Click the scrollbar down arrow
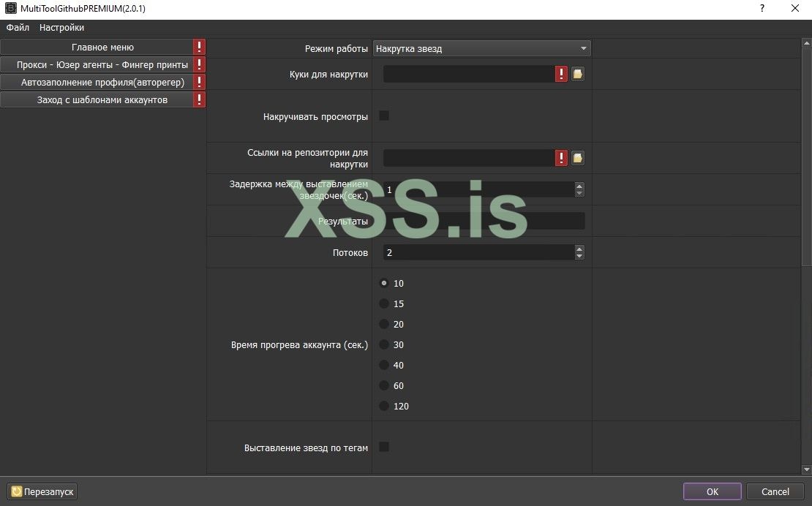Image resolution: width=812 pixels, height=506 pixels. coord(806,469)
